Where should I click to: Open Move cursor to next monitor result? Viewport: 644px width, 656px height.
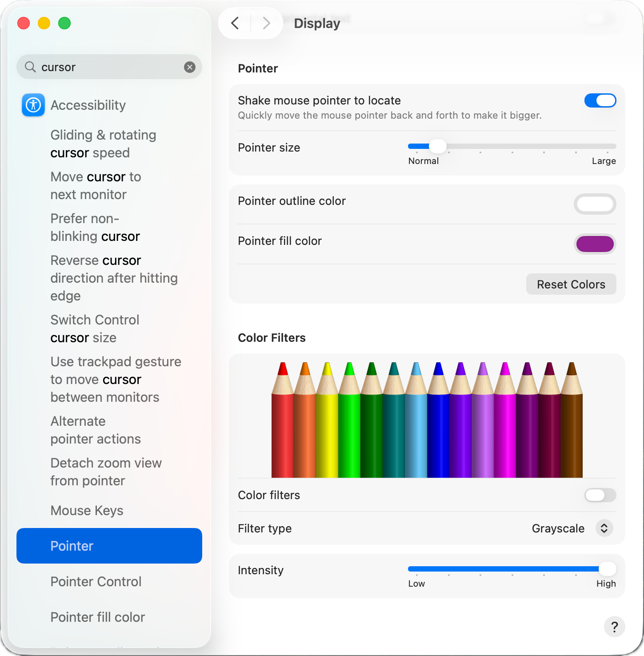(x=96, y=186)
